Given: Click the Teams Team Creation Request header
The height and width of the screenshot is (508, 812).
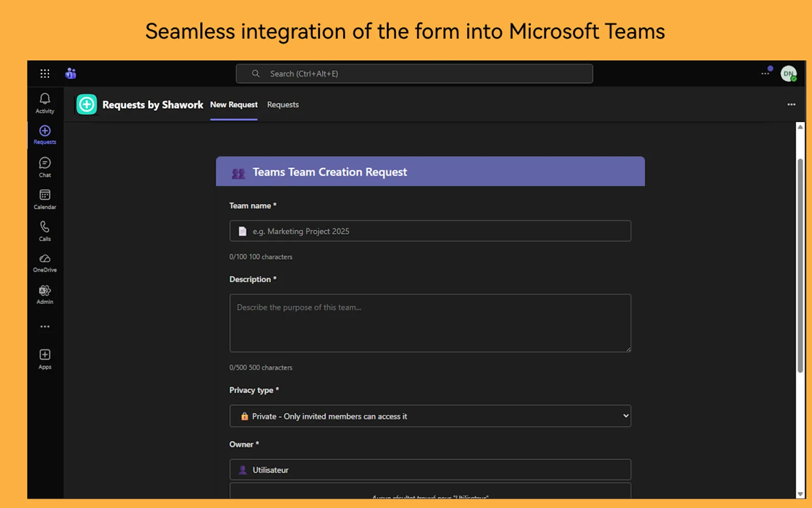Looking at the screenshot, I should tap(430, 172).
